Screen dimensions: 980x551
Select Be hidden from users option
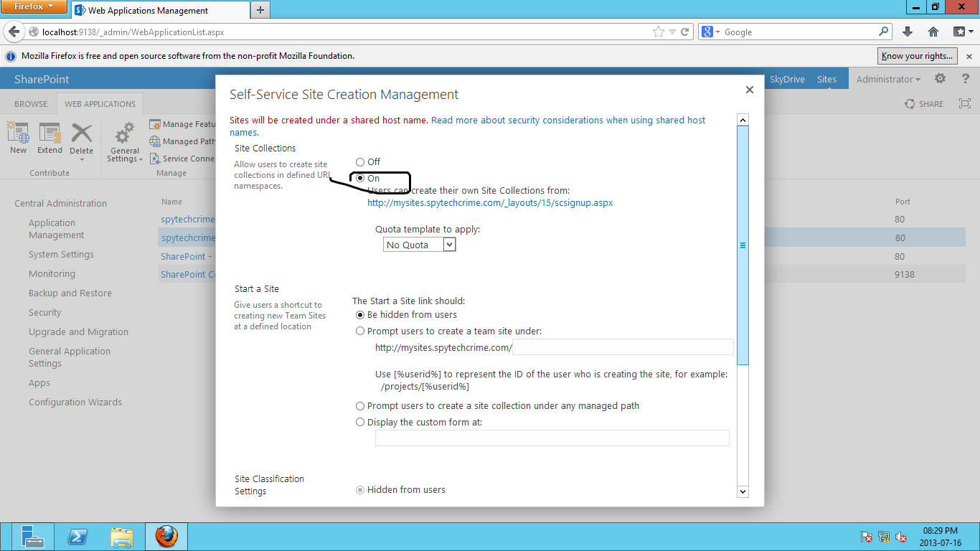point(360,315)
